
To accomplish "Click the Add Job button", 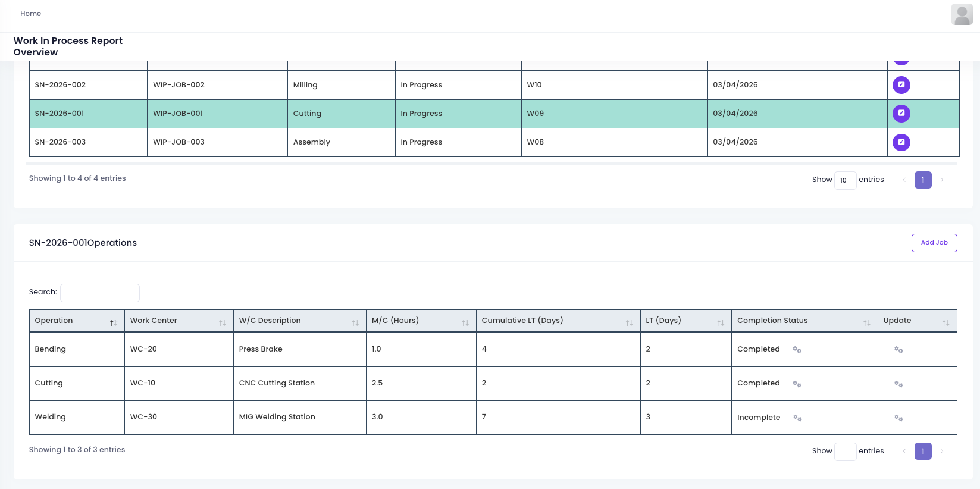I will coord(934,243).
